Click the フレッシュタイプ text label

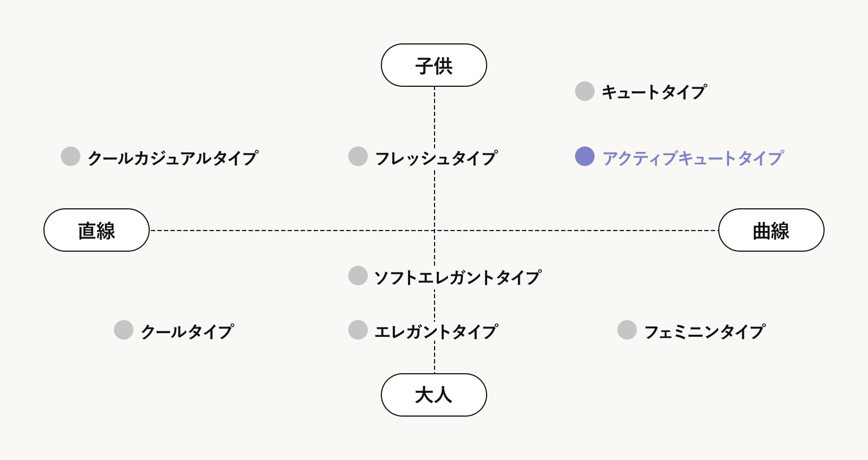[436, 158]
